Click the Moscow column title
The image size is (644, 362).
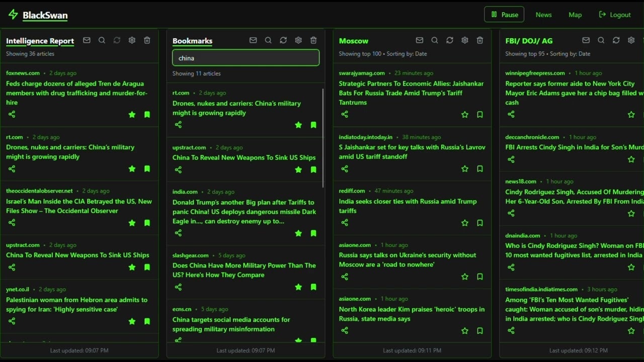click(x=353, y=41)
